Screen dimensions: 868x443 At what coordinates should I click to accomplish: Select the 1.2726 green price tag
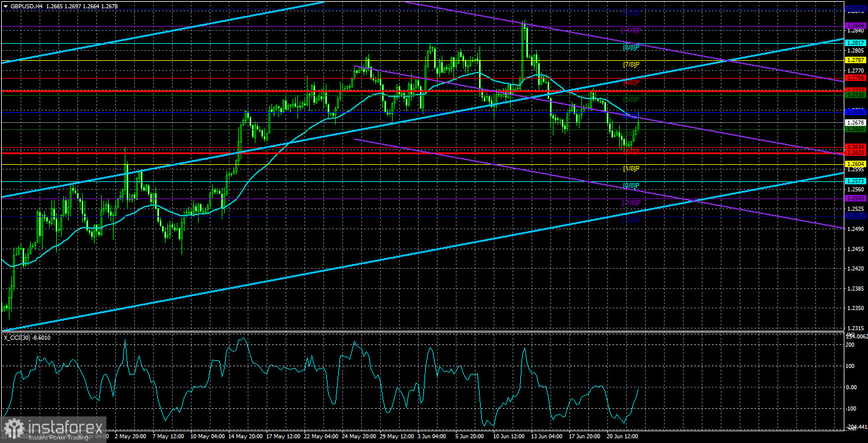[x=856, y=95]
